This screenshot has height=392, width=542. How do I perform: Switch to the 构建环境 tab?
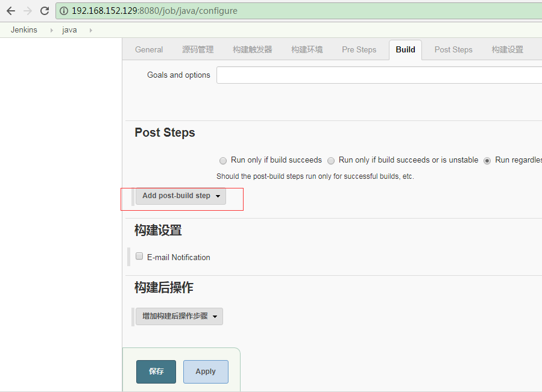pos(307,50)
